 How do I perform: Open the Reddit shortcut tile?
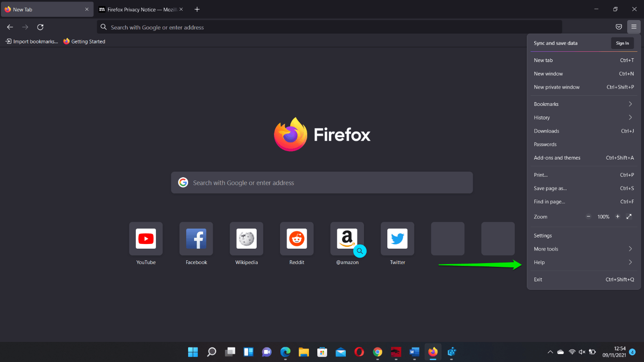tap(297, 239)
